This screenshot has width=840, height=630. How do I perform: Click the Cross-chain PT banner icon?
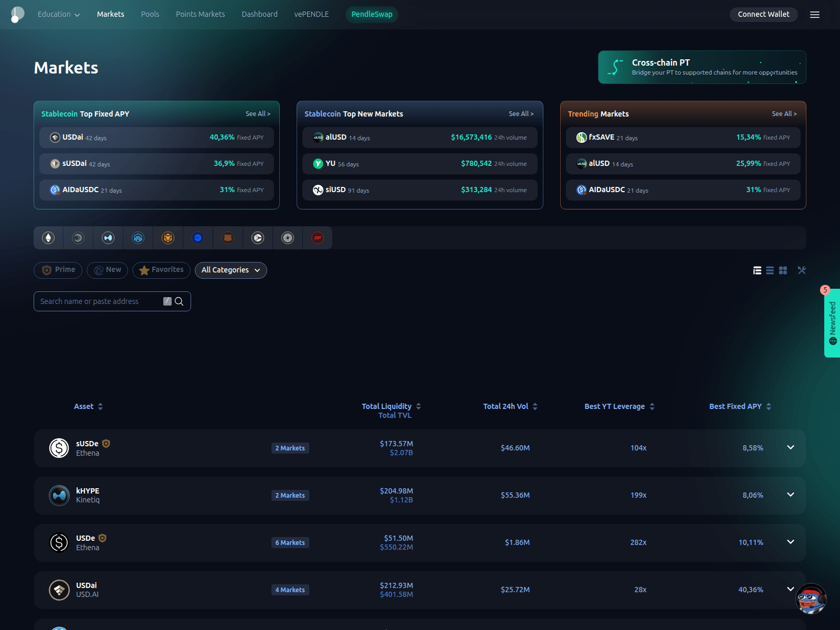[615, 67]
